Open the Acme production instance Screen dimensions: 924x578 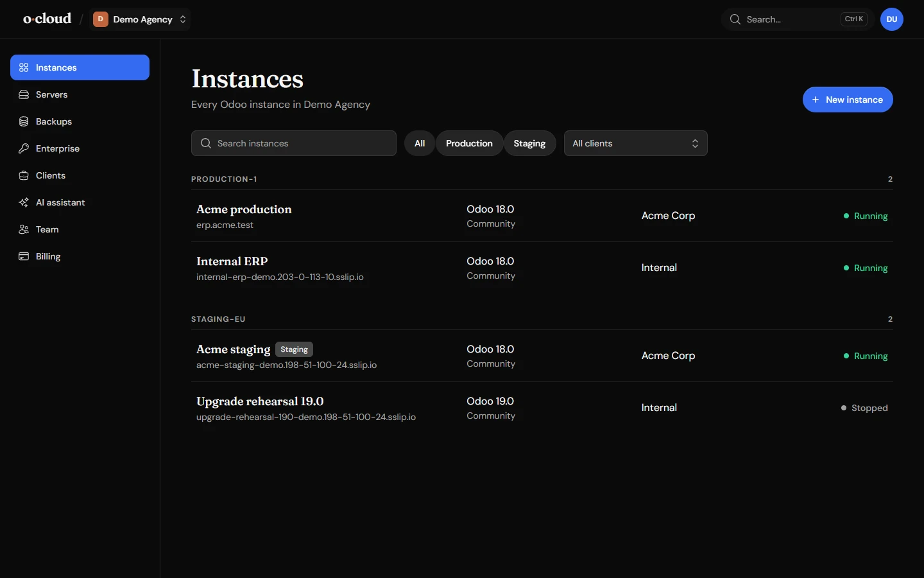pos(542,216)
